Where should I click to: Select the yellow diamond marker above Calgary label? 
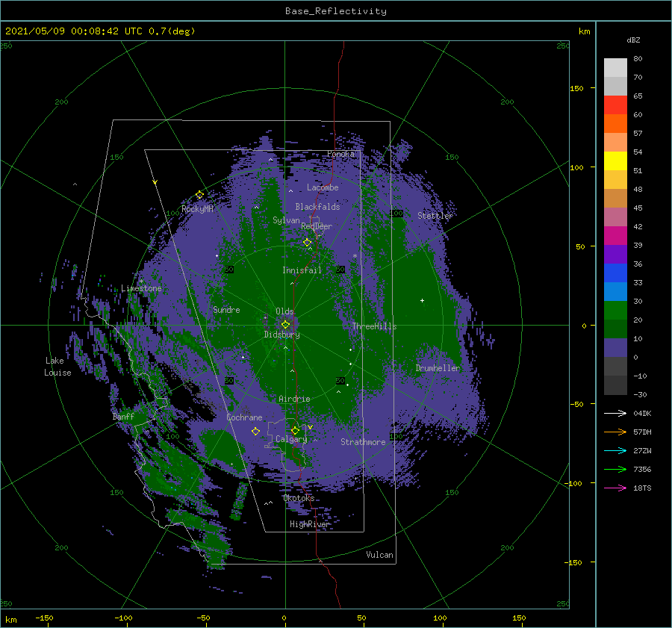295,430
